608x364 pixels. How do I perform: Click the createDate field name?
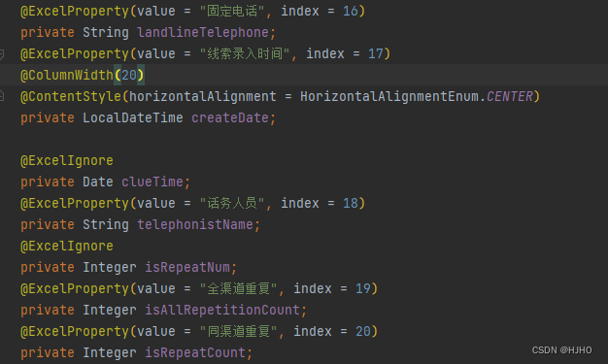(x=230, y=117)
